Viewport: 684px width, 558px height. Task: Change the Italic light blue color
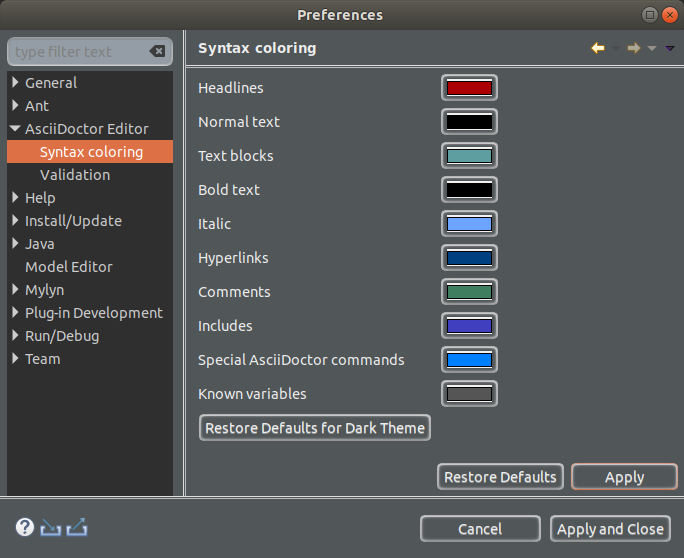click(x=469, y=224)
